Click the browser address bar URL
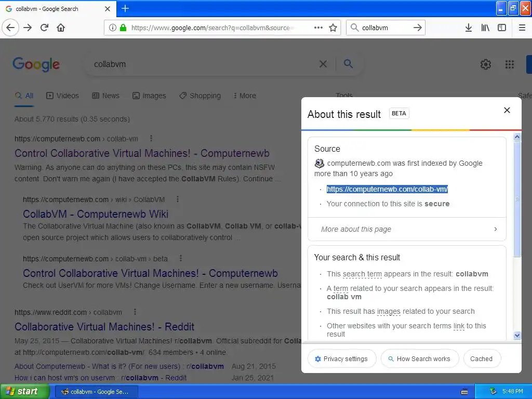The height and width of the screenshot is (399, 532). pos(212,28)
